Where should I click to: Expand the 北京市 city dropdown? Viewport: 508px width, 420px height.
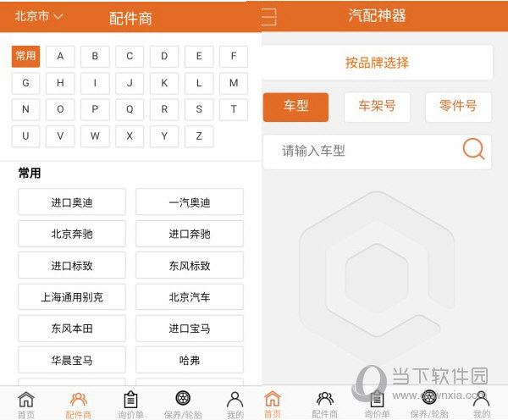39,16
